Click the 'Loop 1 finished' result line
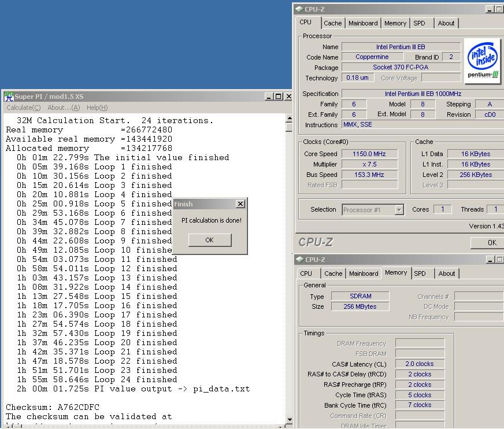The height and width of the screenshot is (429, 504). (95, 167)
